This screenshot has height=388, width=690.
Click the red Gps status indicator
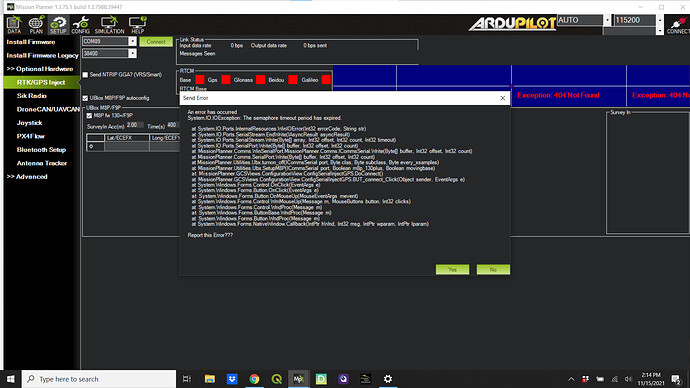(x=226, y=80)
